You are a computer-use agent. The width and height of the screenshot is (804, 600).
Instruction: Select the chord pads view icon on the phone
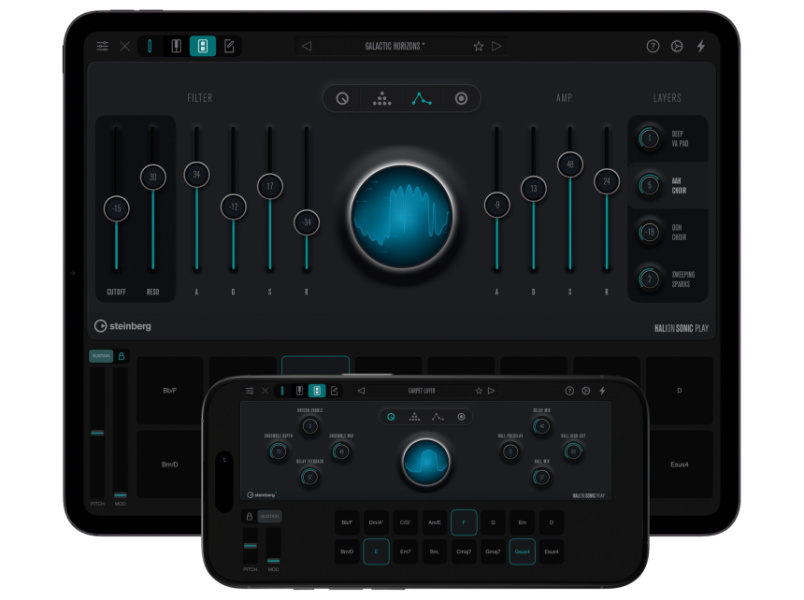tap(317, 391)
